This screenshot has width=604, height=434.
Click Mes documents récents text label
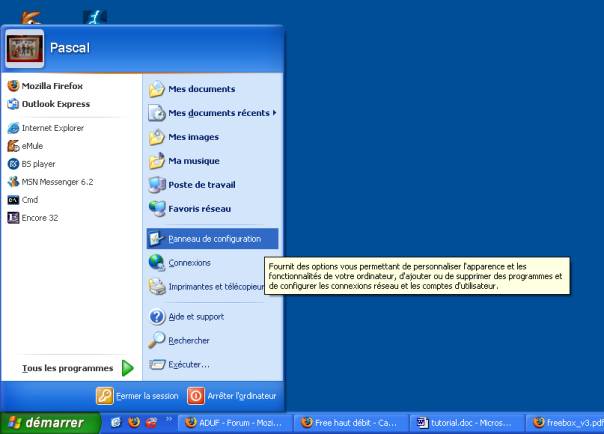[219, 113]
